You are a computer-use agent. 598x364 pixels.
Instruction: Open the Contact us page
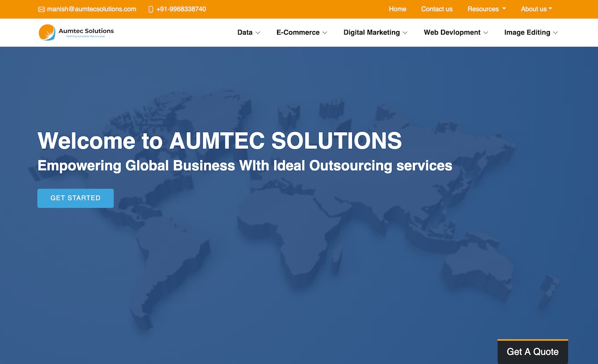point(437,9)
